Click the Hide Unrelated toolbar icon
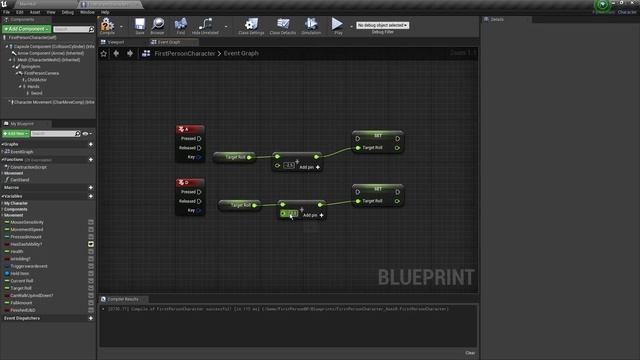This screenshot has width=640, height=360. [205, 24]
